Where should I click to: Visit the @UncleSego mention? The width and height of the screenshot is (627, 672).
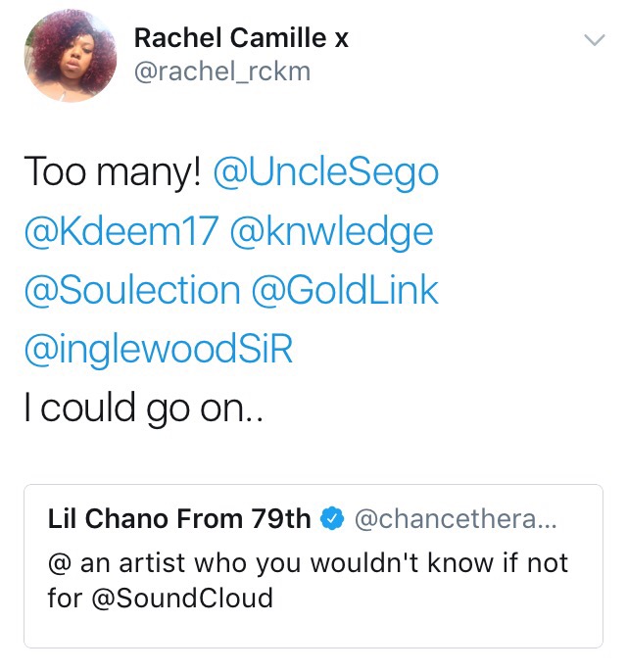point(325,173)
